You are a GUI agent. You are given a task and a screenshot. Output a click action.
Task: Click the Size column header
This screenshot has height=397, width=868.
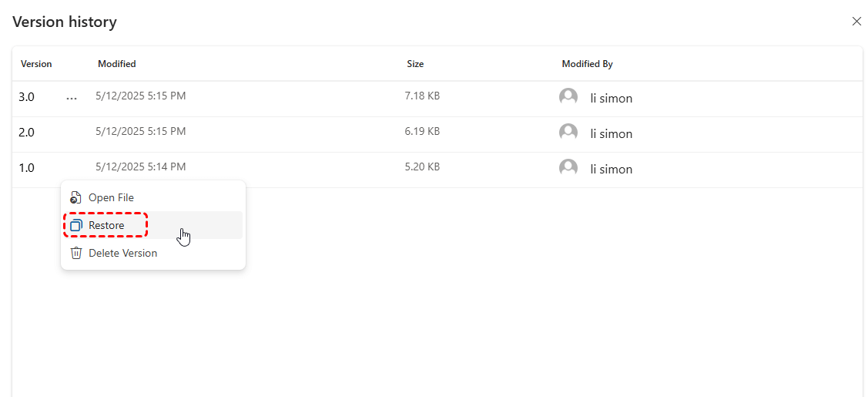tap(415, 64)
